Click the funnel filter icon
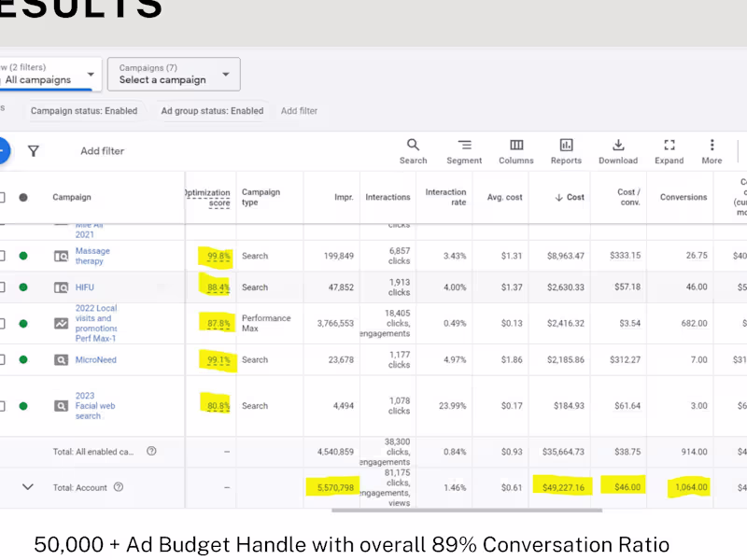747x560 pixels. click(x=34, y=151)
